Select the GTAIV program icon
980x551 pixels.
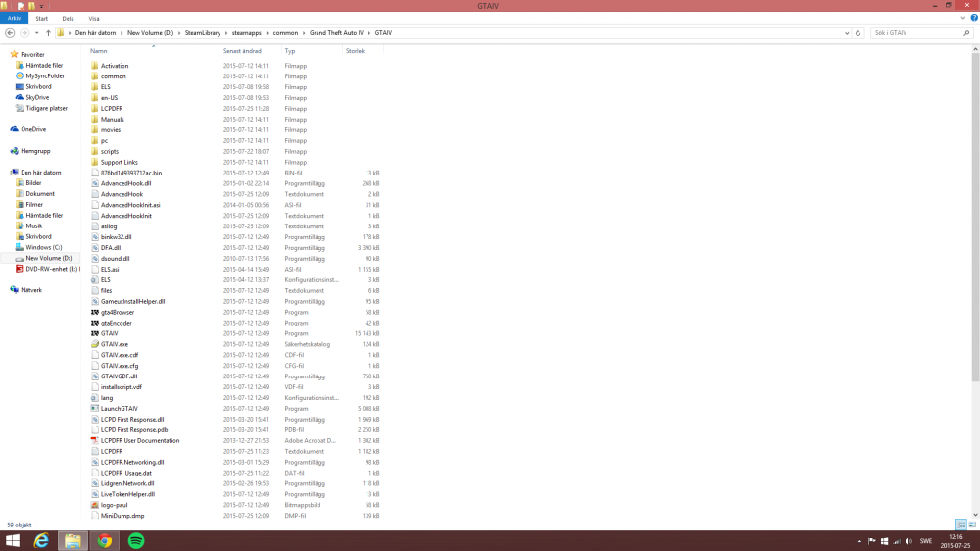pyautogui.click(x=95, y=333)
